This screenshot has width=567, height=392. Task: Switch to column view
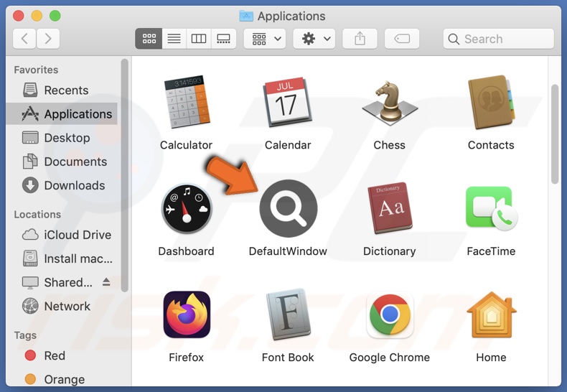pyautogui.click(x=199, y=38)
